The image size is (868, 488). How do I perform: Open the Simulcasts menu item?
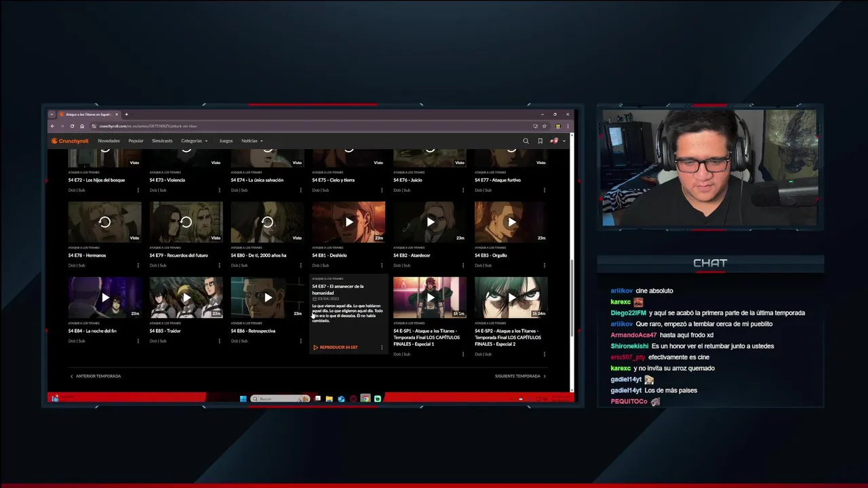[162, 141]
